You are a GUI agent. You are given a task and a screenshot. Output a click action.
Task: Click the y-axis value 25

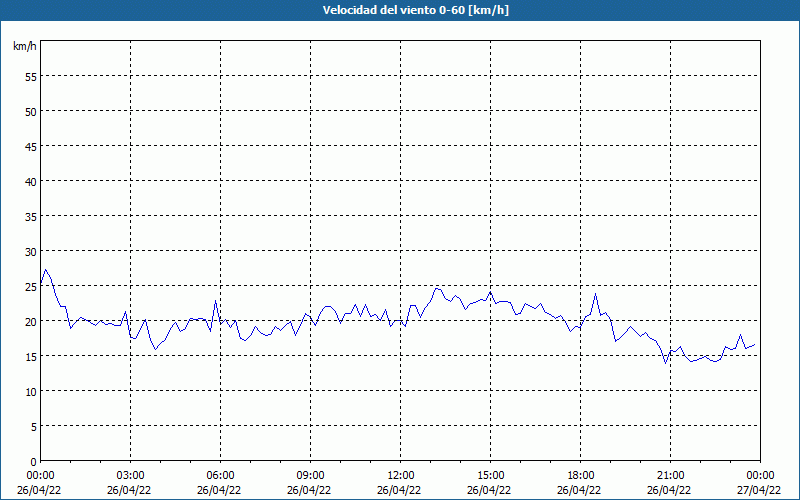[x=31, y=287]
